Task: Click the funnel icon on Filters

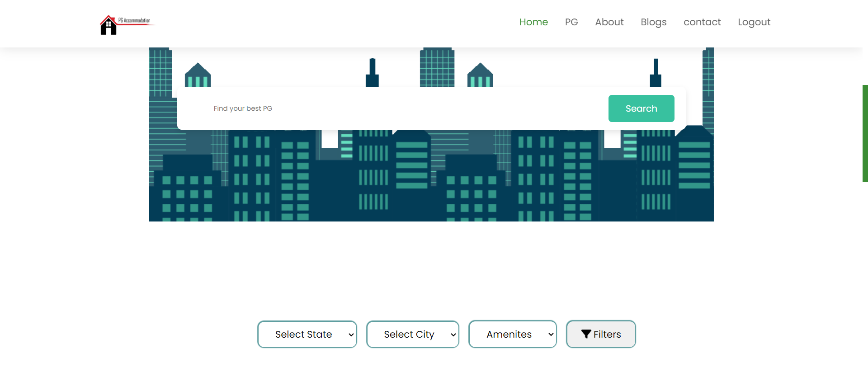Action: [586, 334]
